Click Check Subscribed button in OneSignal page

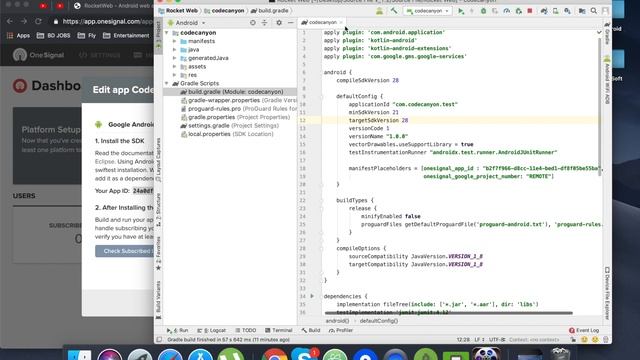tap(124, 251)
